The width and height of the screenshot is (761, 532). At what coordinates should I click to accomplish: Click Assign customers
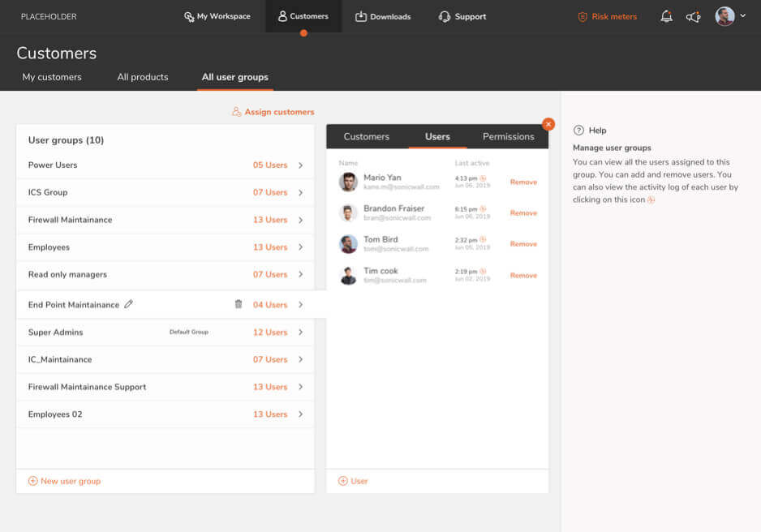pos(273,112)
